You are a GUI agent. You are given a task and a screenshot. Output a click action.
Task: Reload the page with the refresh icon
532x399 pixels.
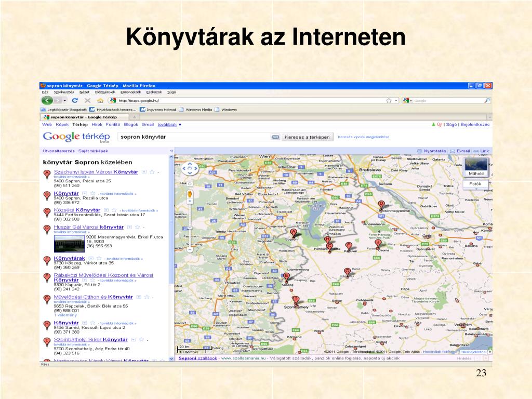click(75, 100)
